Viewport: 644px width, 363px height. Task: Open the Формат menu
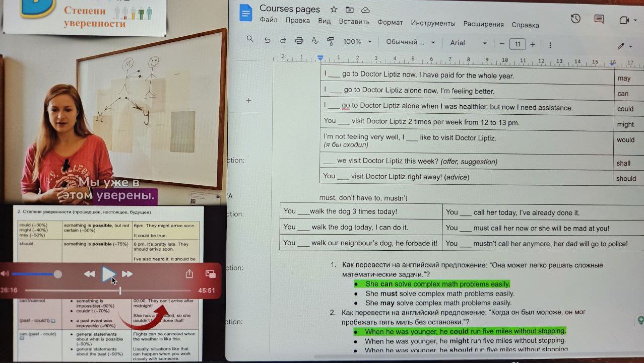pyautogui.click(x=390, y=23)
